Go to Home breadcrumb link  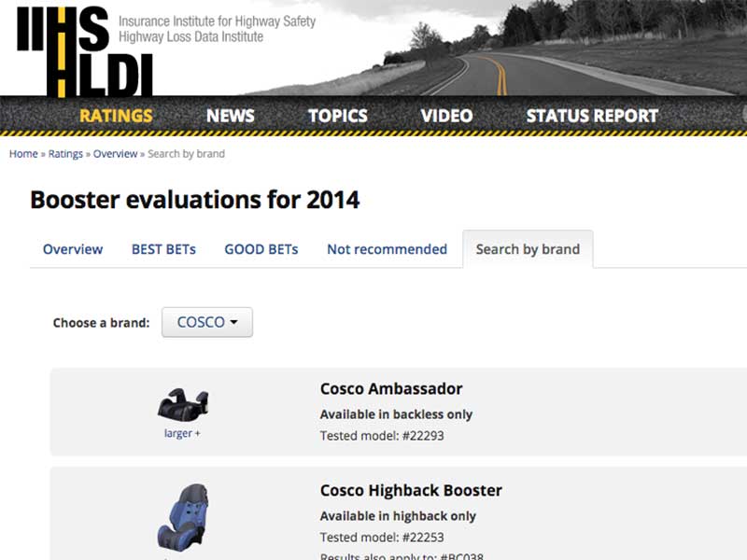pyautogui.click(x=23, y=154)
